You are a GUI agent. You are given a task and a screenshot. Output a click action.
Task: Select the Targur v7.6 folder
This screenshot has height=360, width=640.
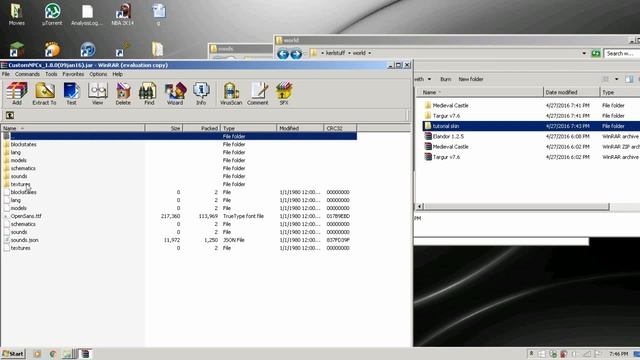(531, 116)
